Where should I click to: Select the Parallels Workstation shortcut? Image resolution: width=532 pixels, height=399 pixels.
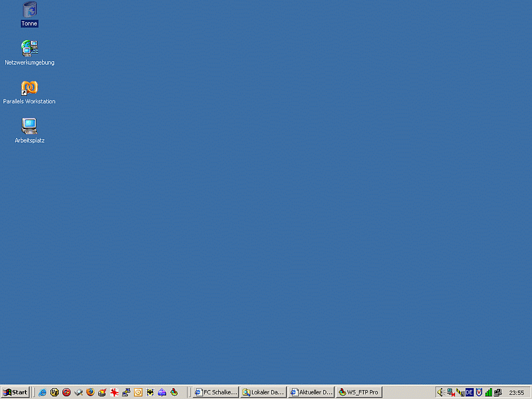click(x=29, y=88)
